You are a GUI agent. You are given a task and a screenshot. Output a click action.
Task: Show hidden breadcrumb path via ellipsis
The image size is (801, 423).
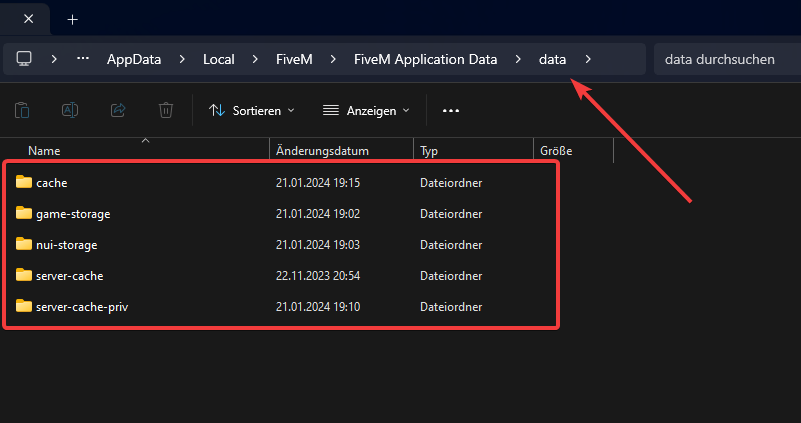click(x=83, y=59)
